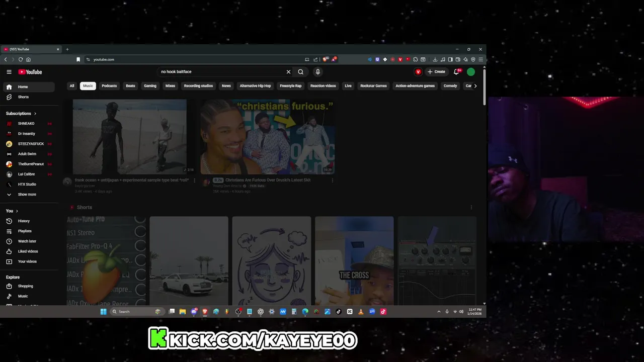Image resolution: width=644 pixels, height=362 pixels.
Task: Open the white Rolls-Royce short thumbnail
Action: coord(189,261)
